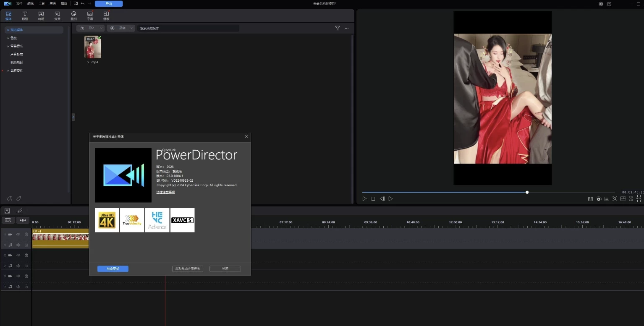Select the v1.mp4 media thumbnail
This screenshot has height=326, width=644.
tap(92, 47)
